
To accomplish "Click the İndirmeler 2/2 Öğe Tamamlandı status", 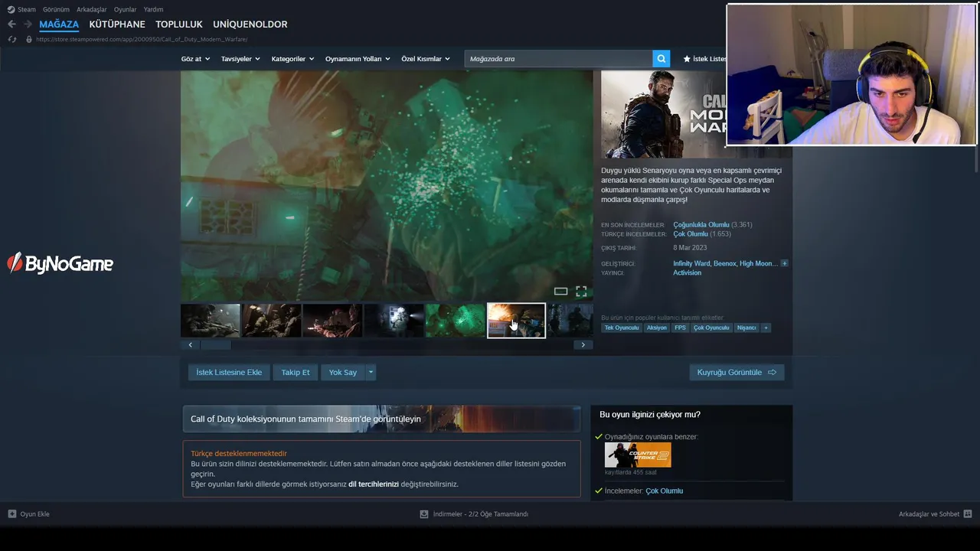I will point(480,514).
